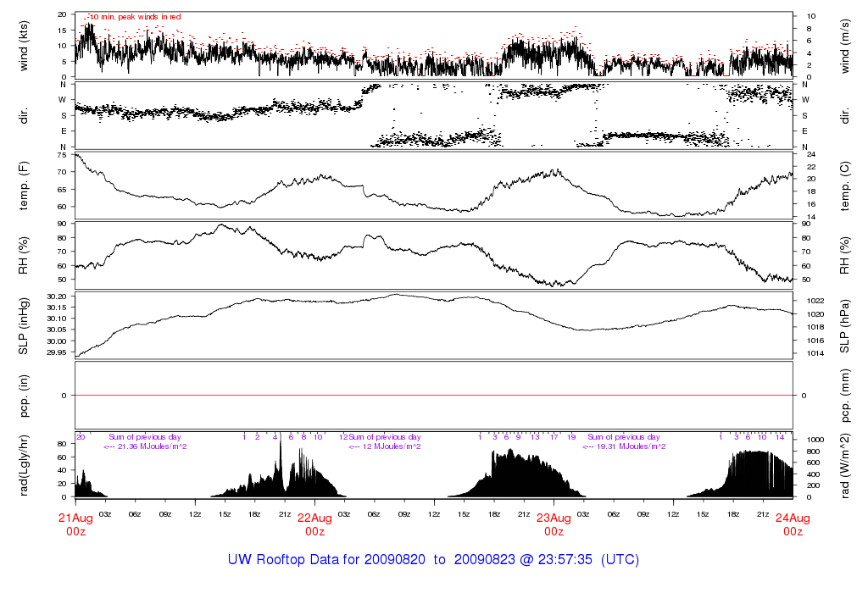Click the '23Aug 00z' date label
Viewport: 868px width, 593px height.
pos(554,524)
